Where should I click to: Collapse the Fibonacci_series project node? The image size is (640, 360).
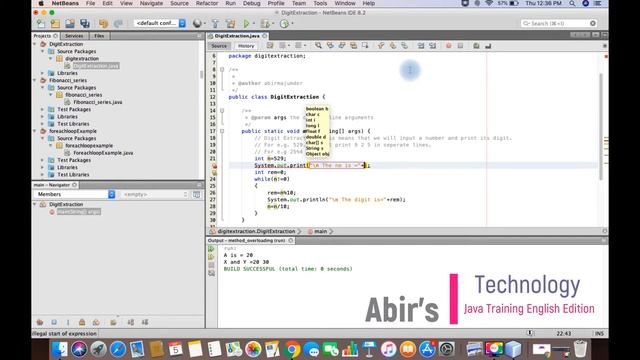click(x=35, y=80)
